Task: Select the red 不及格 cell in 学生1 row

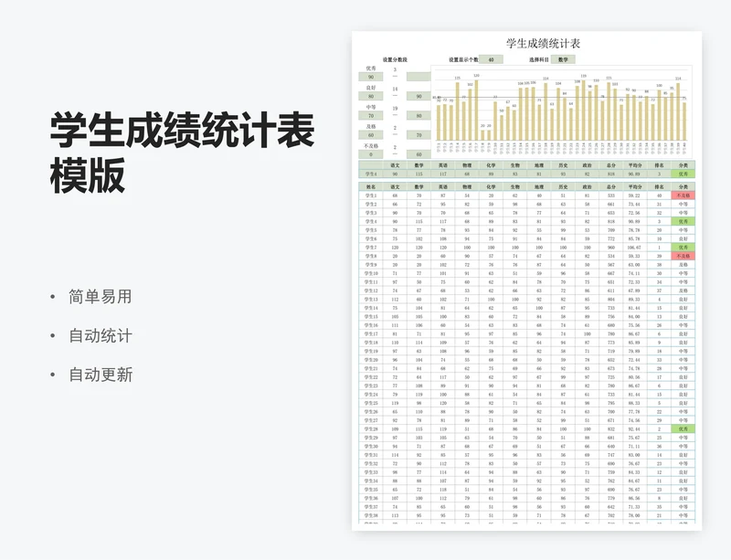Action: (683, 195)
